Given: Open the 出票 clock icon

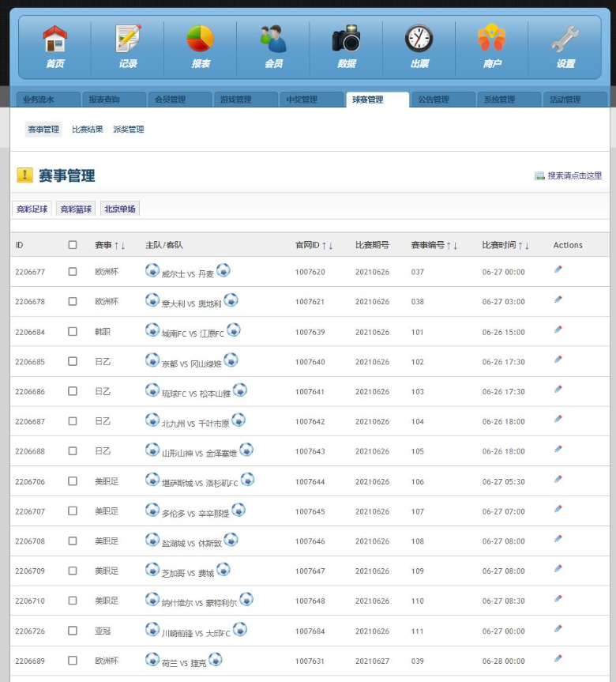Looking at the screenshot, I should pos(419,39).
